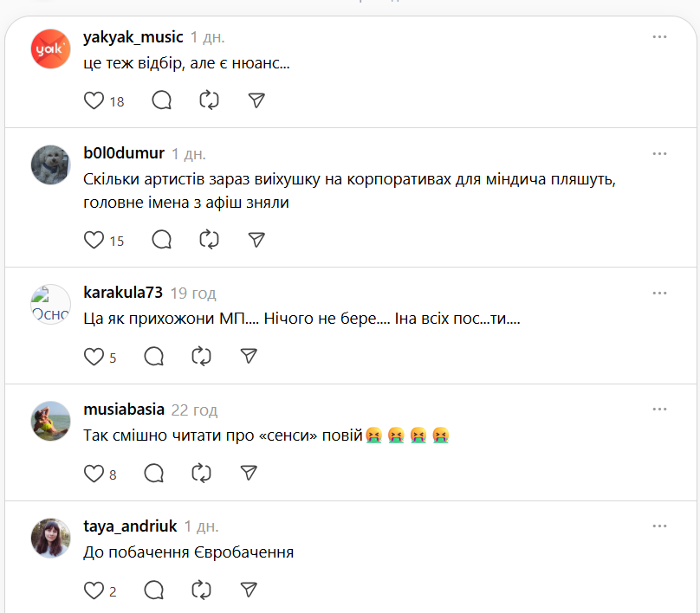Like the yakyak_music comment
This screenshot has width=700, height=613.
94,100
